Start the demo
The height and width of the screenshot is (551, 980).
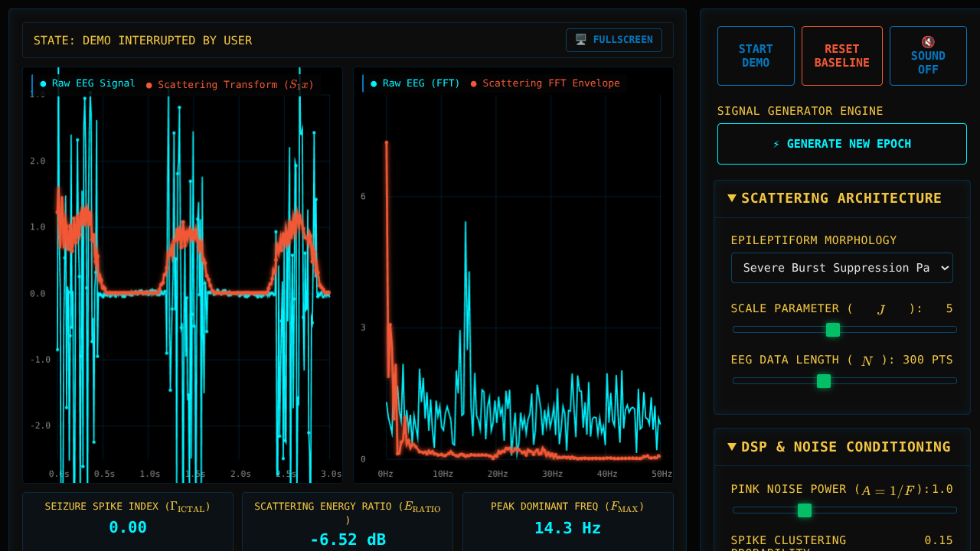[x=756, y=56]
